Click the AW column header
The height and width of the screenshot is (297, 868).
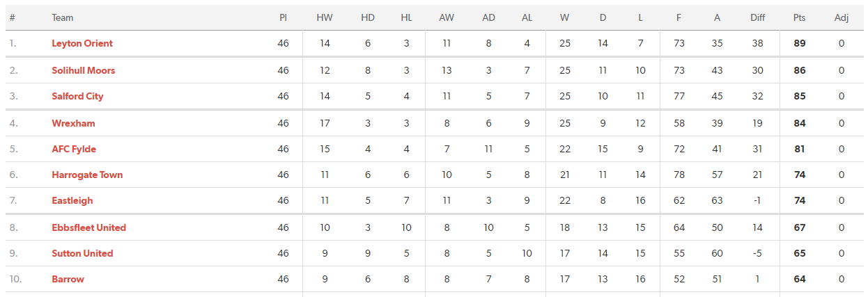coord(447,17)
